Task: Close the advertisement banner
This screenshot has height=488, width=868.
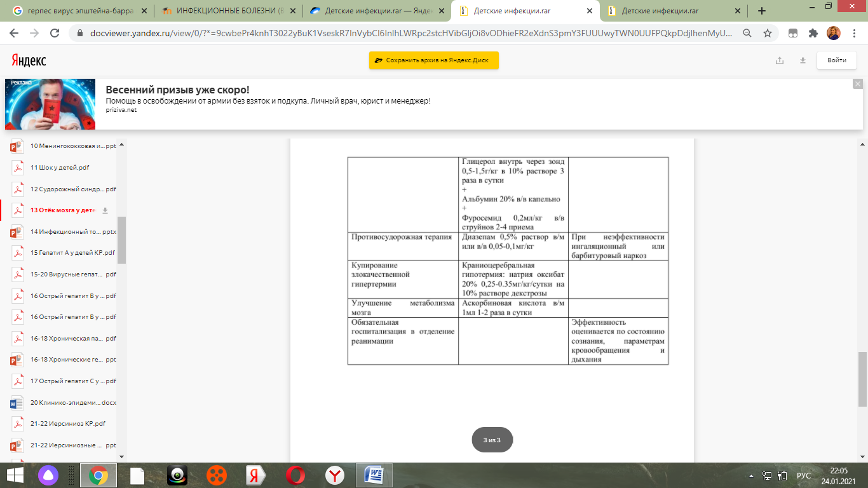Action: pos(857,84)
